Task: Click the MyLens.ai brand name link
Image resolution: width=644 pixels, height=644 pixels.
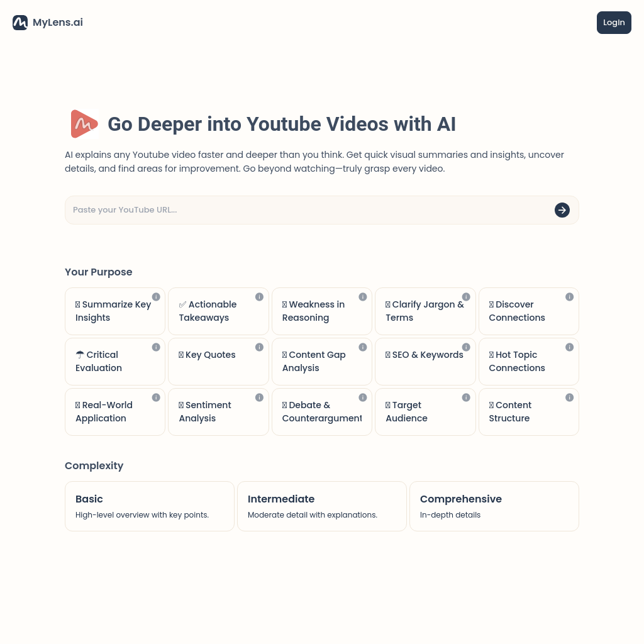Action: click(x=57, y=22)
